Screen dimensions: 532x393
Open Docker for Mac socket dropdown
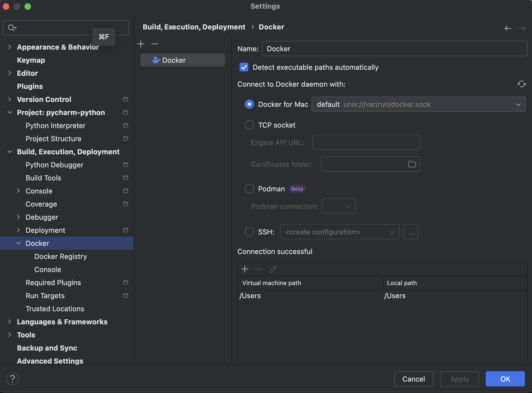pyautogui.click(x=418, y=104)
